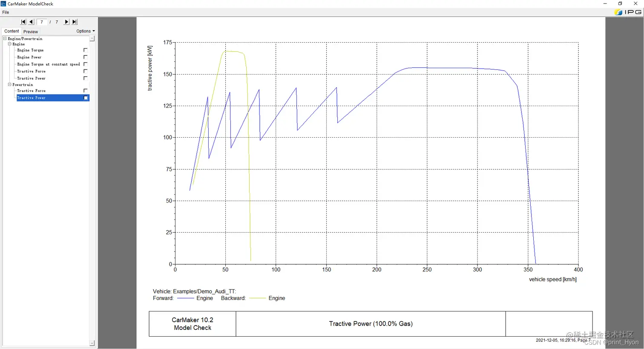Select Engine Torque at constant speed item

(49, 64)
